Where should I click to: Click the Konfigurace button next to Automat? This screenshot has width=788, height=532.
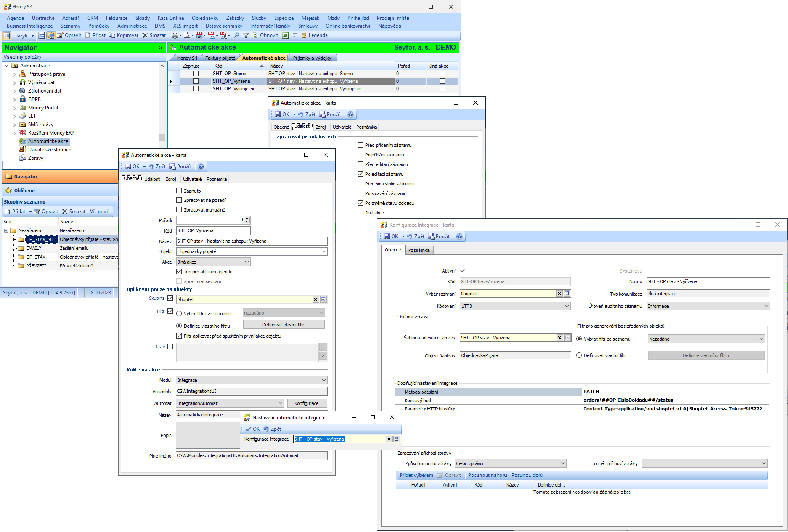click(306, 403)
